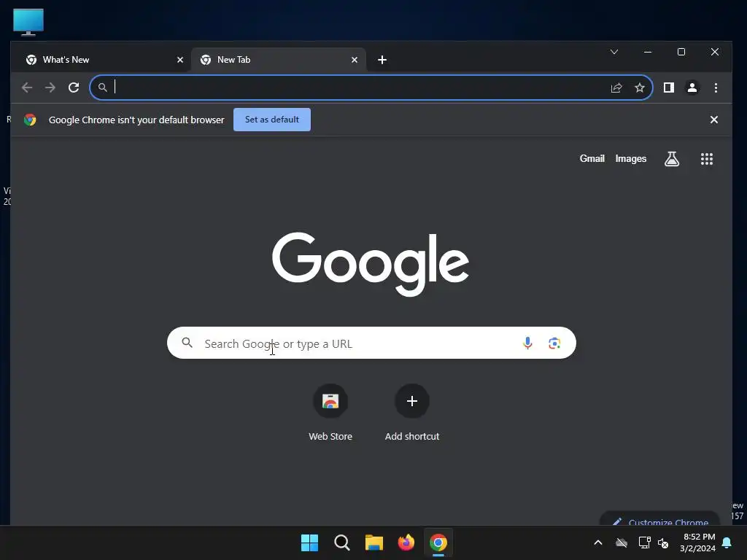This screenshot has height=560, width=747.
Task: Click the Google logo
Action: coord(371,263)
